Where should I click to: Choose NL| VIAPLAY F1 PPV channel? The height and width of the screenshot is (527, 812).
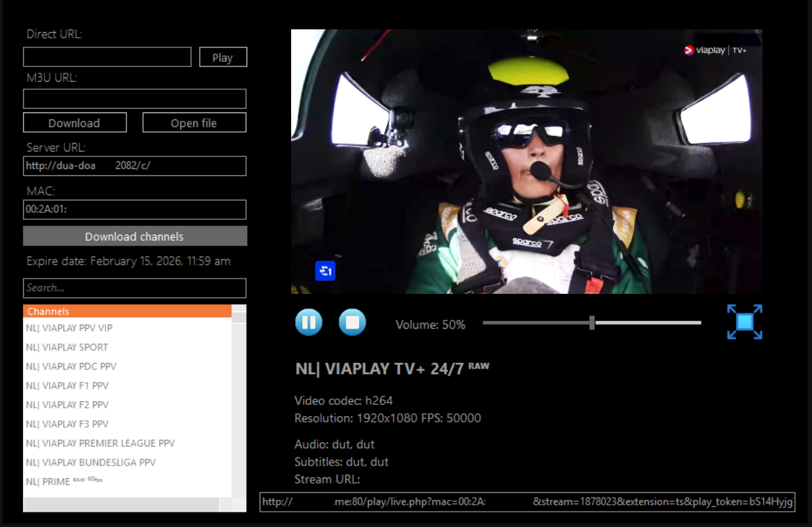click(x=68, y=385)
